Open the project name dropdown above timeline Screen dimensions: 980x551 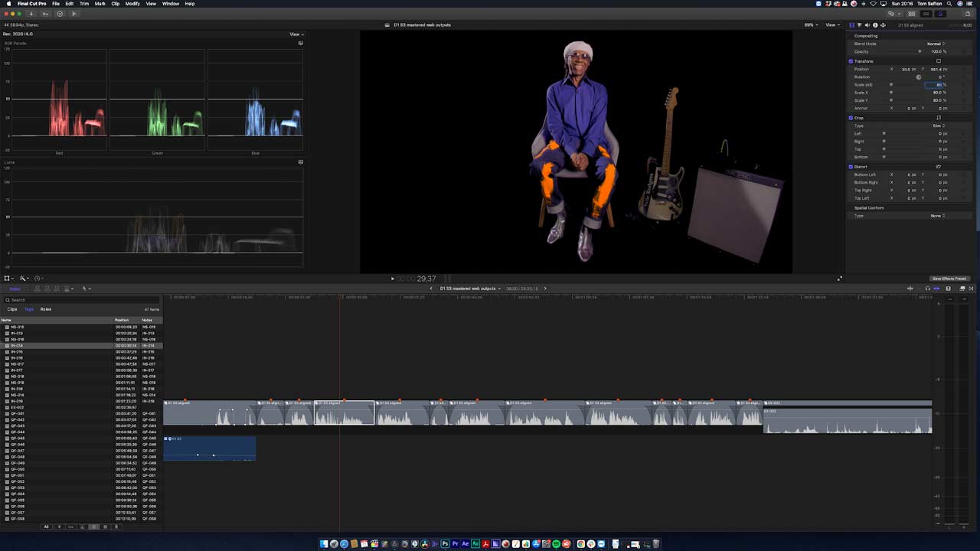coord(471,289)
